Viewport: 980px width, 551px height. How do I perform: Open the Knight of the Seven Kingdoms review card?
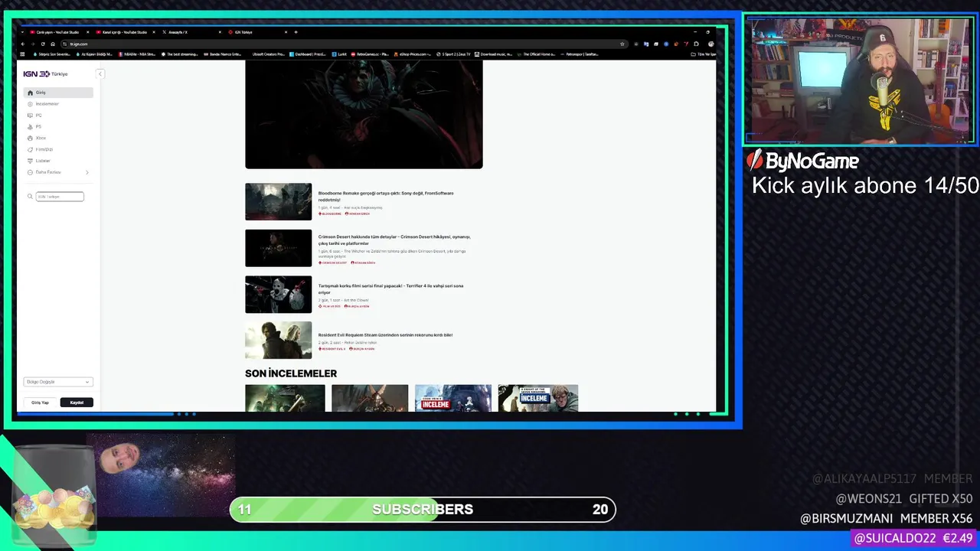click(x=537, y=398)
